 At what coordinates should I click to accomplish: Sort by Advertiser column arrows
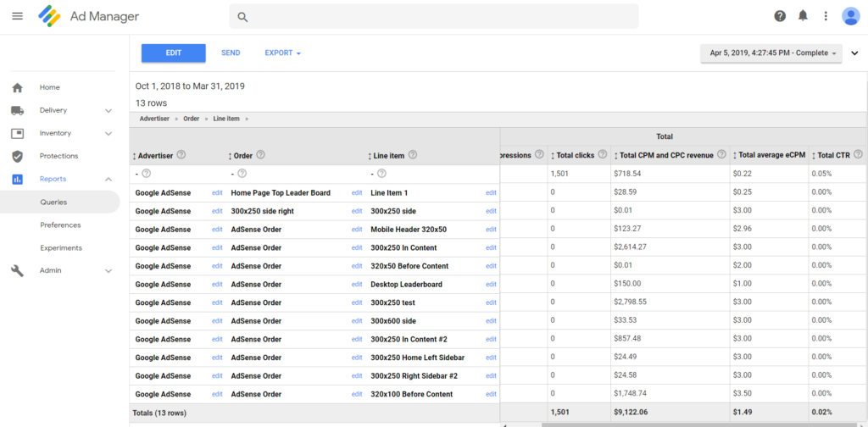(134, 156)
